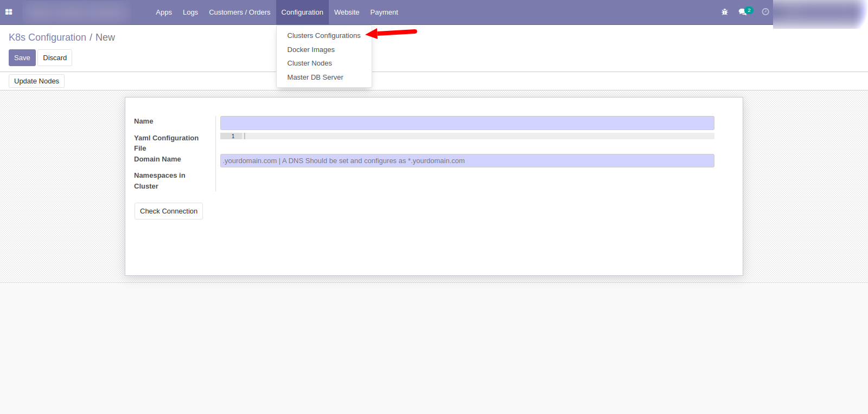Click the debug bug icon

(x=724, y=12)
